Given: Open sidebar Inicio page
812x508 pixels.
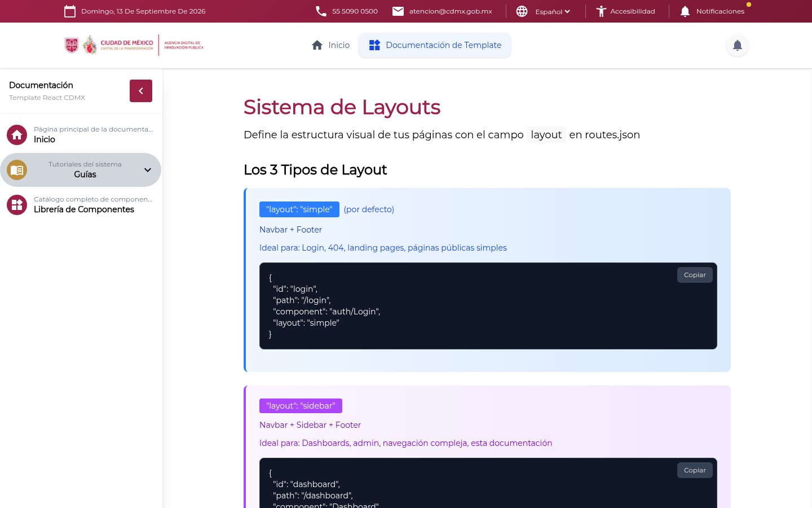Looking at the screenshot, I should pos(81,135).
